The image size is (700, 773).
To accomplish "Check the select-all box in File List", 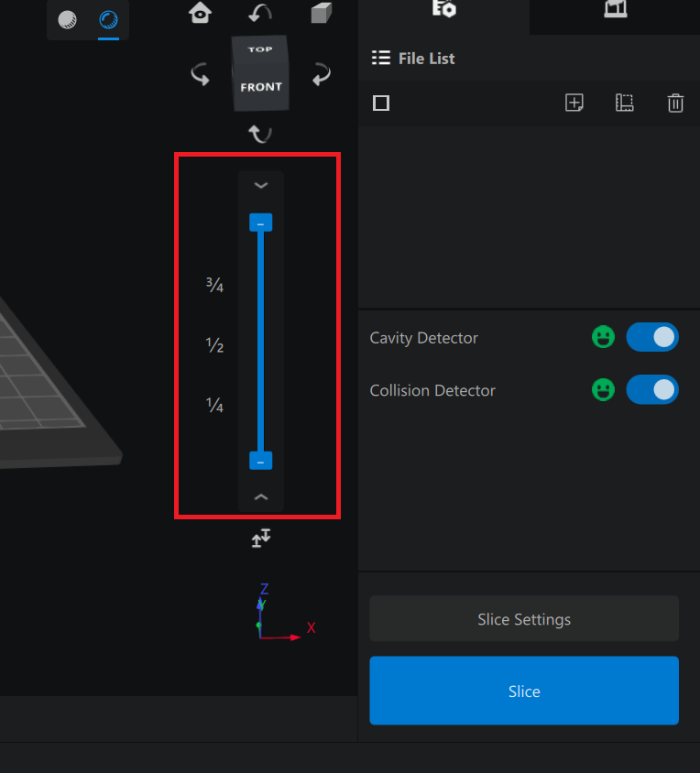I will 381,103.
